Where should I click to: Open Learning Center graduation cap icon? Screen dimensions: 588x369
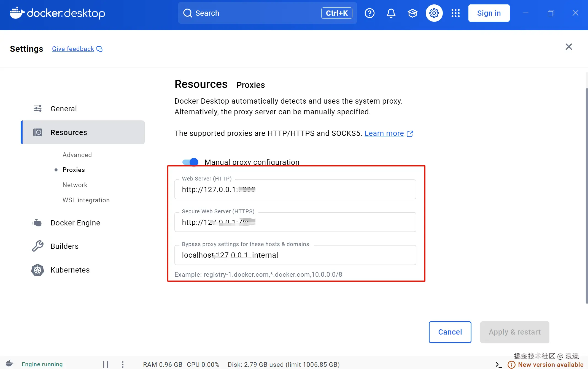pyautogui.click(x=412, y=13)
